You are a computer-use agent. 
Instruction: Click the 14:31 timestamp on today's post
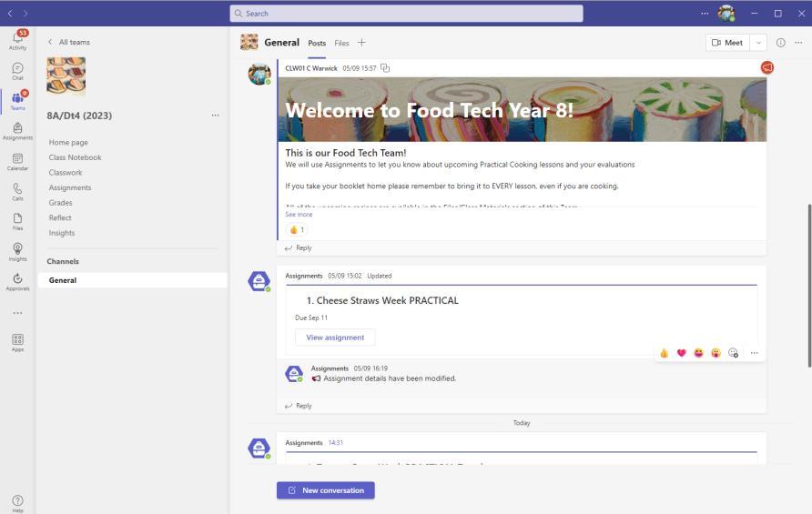336,442
